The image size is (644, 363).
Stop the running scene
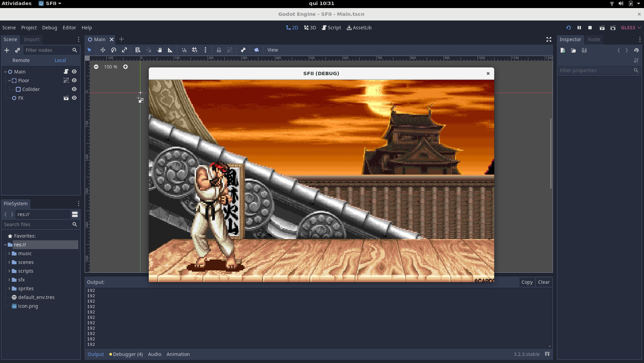point(590,28)
